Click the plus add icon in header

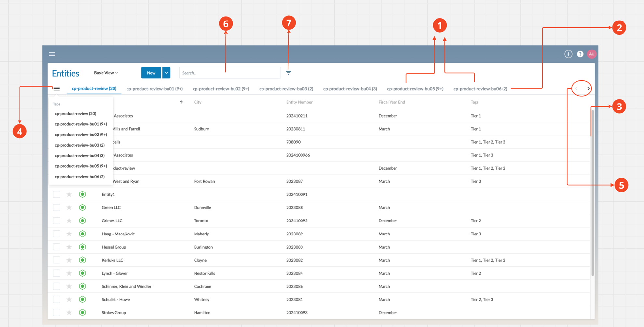tap(568, 54)
